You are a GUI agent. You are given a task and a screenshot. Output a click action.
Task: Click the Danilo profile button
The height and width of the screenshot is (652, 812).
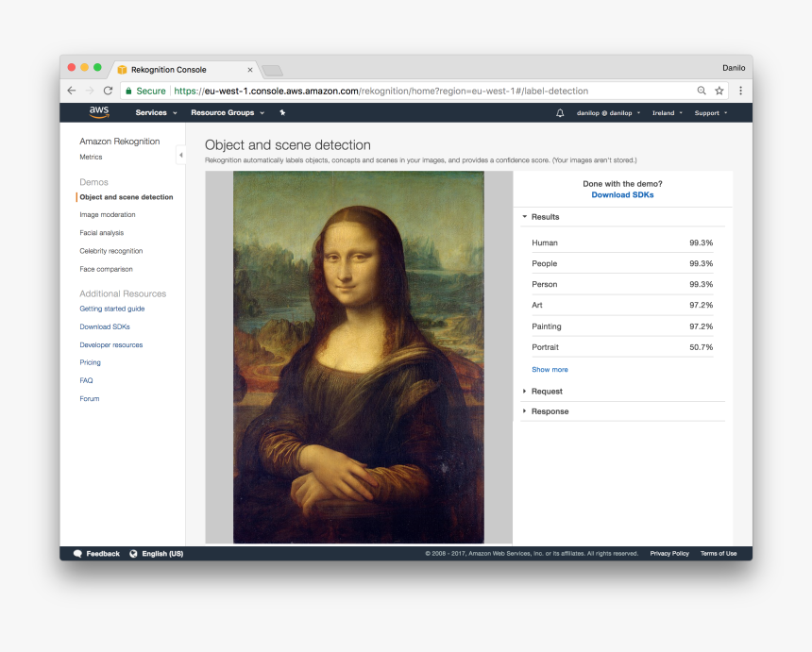[734, 68]
